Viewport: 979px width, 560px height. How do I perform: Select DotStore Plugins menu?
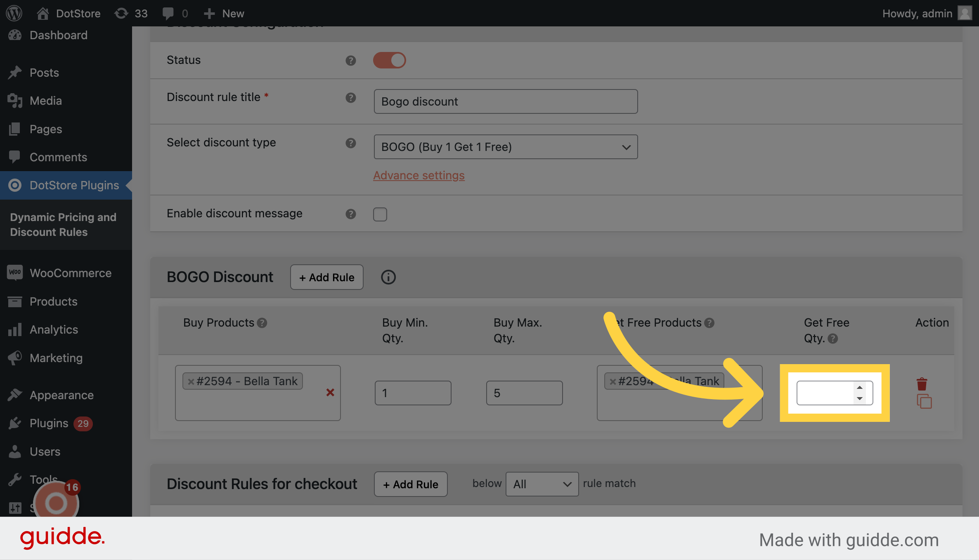pos(66,185)
